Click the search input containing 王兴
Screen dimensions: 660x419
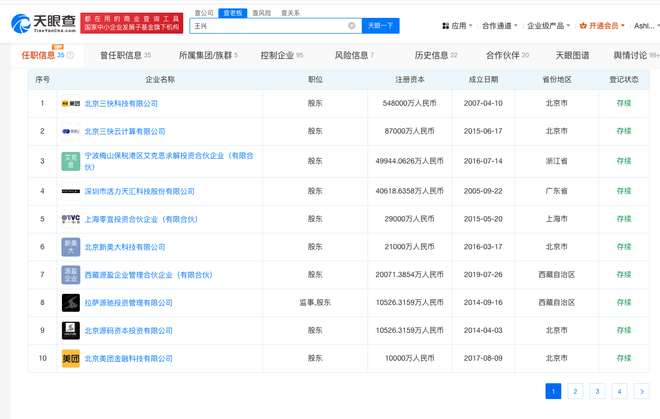(x=268, y=26)
